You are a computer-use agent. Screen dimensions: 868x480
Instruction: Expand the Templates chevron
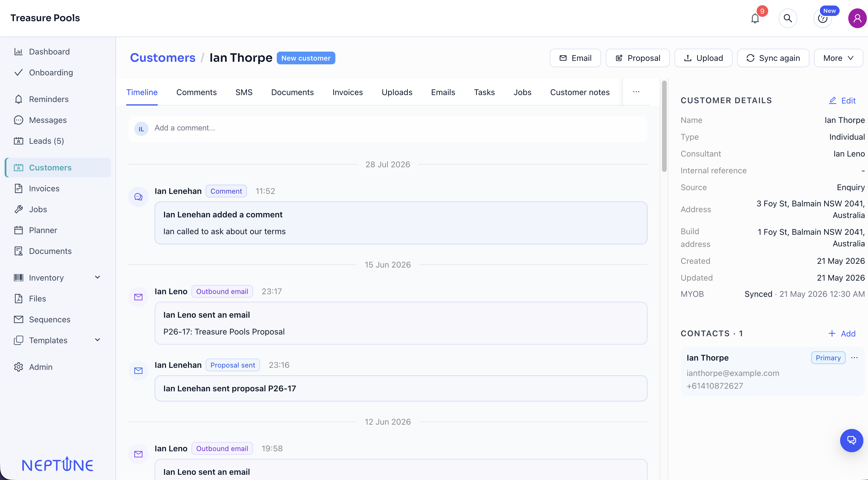tap(97, 340)
